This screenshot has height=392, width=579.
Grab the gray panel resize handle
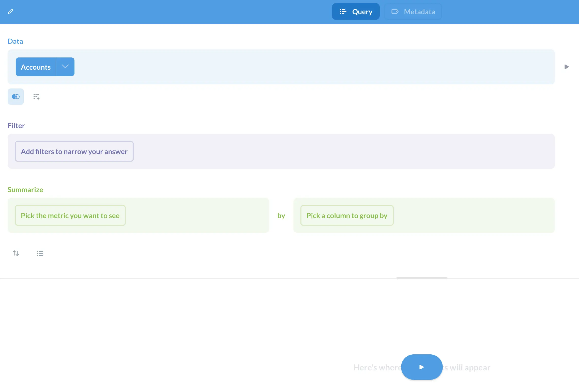(x=422, y=278)
